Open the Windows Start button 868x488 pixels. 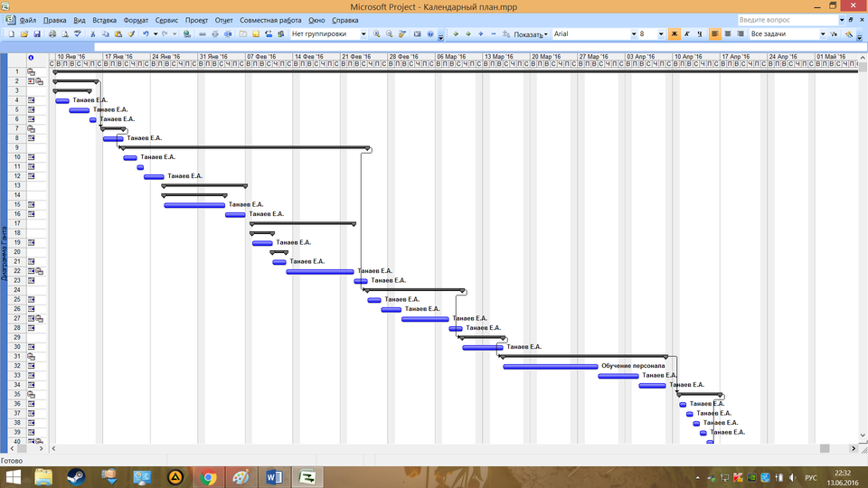13,477
